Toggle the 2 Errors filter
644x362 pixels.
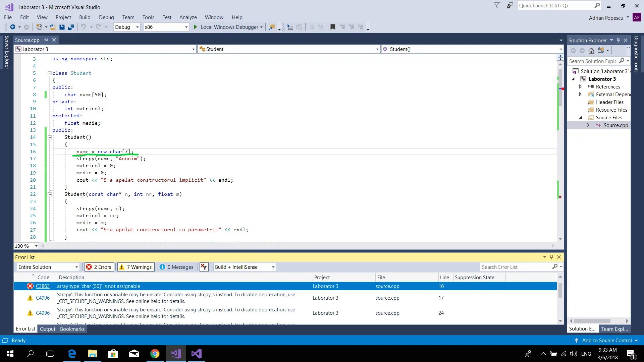click(99, 267)
